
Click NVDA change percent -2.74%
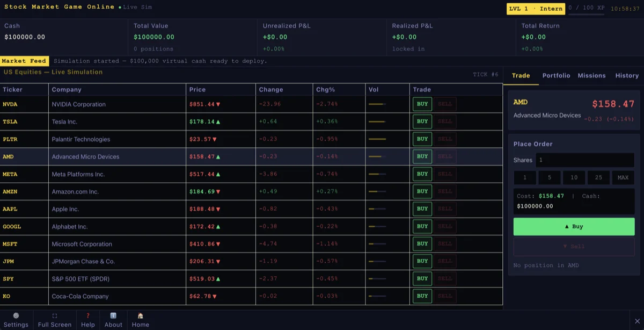coord(327,104)
